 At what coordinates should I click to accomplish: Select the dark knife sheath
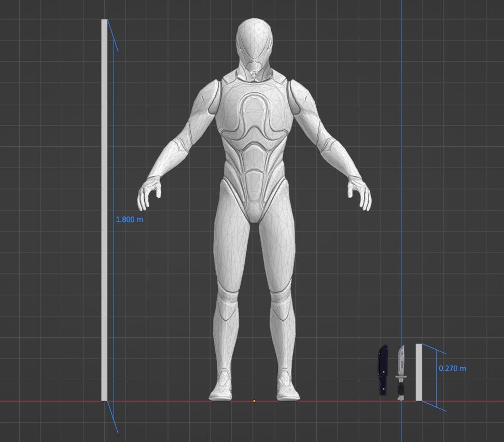(x=383, y=368)
